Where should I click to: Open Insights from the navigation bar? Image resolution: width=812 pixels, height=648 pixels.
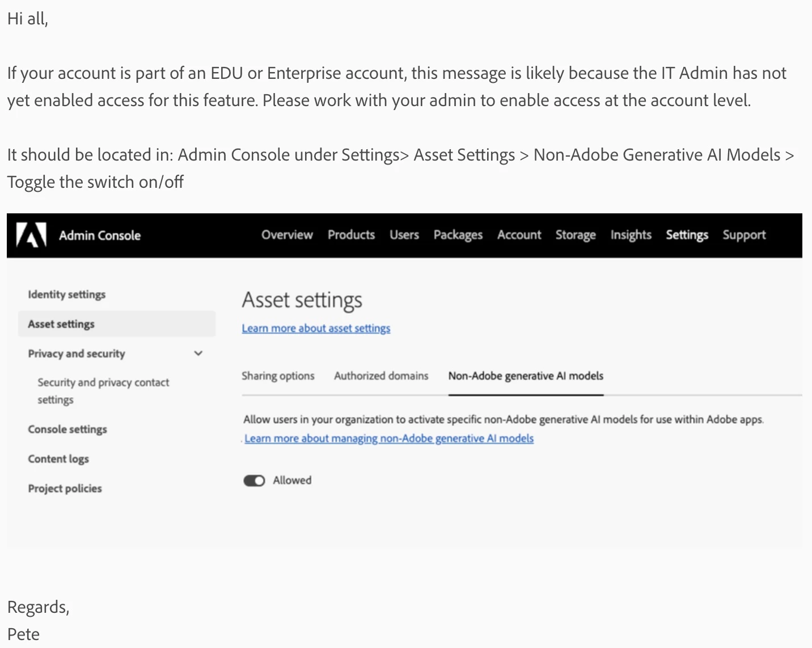[x=631, y=235]
